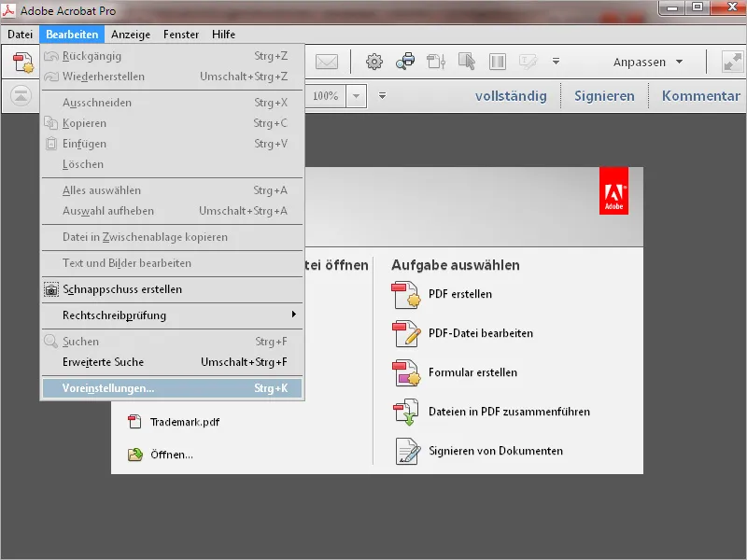Select Schnappschuss erstellen menu entry
The height and width of the screenshot is (560, 747).
click(x=172, y=289)
